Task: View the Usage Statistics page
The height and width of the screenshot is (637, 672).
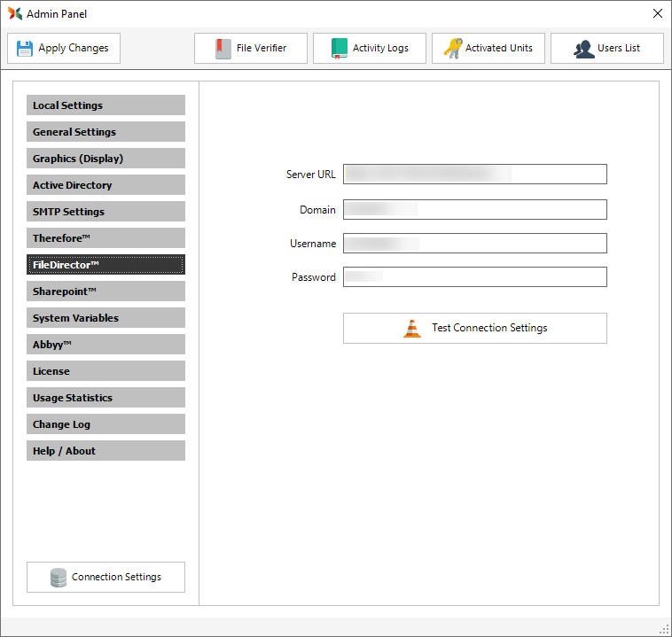Action: click(x=105, y=398)
